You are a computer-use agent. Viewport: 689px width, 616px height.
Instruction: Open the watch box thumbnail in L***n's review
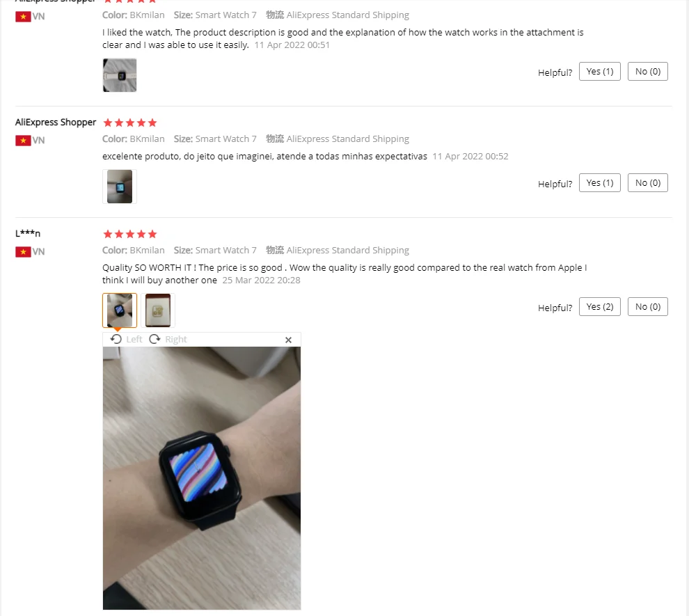tap(158, 310)
